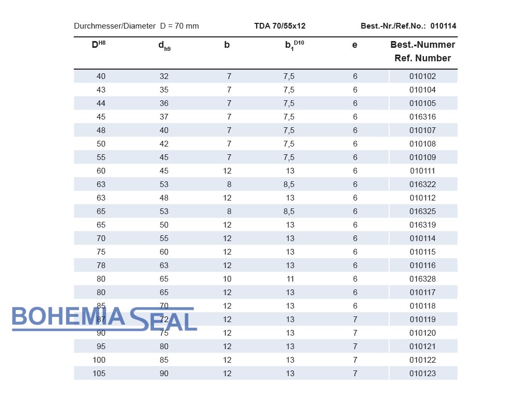
Task: Select reference number 016328
Action: click(422, 279)
